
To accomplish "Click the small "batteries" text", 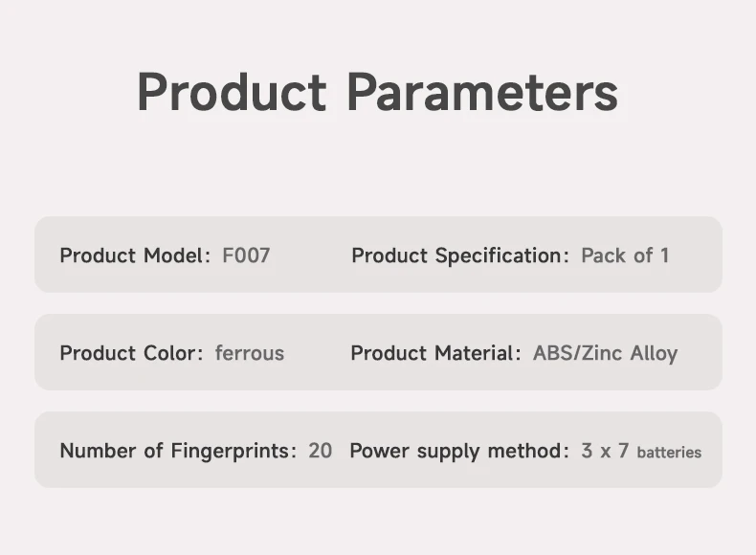I will (x=669, y=453).
